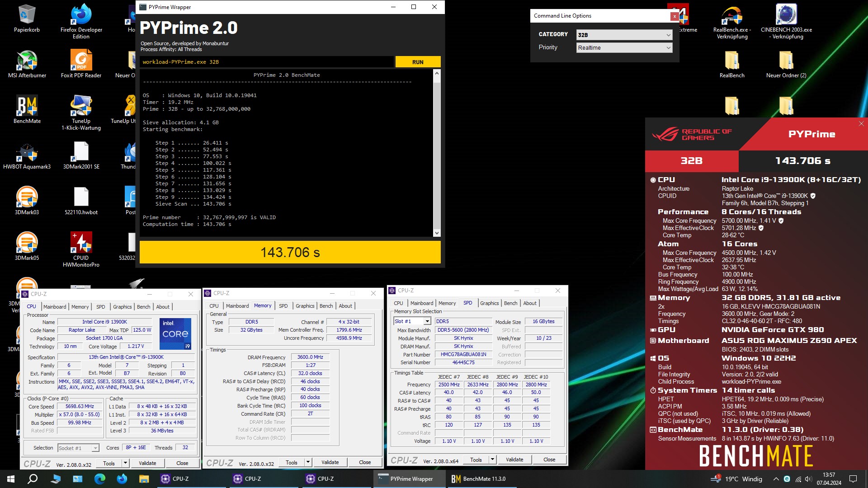Launch 3DMark03 desktop shortcut

click(x=27, y=201)
